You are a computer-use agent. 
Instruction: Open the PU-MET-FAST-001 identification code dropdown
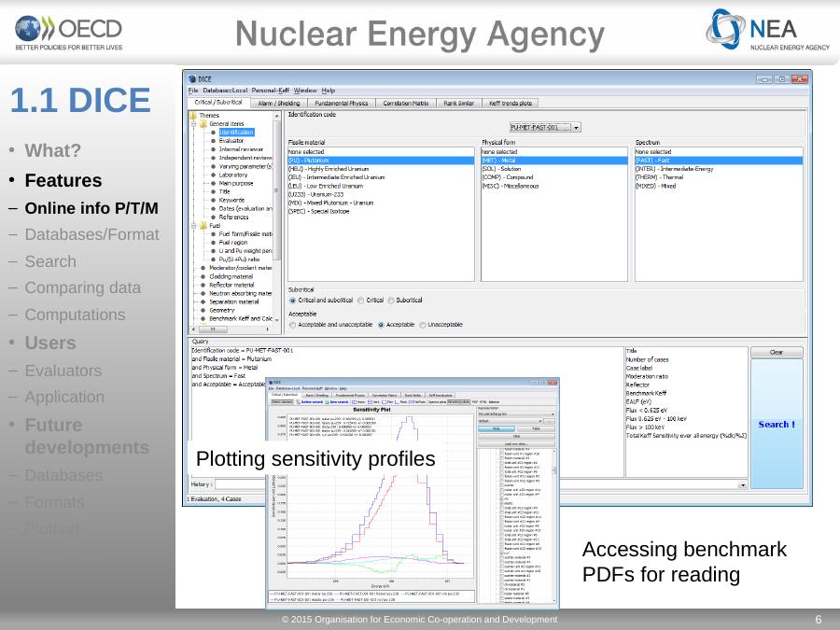click(576, 127)
